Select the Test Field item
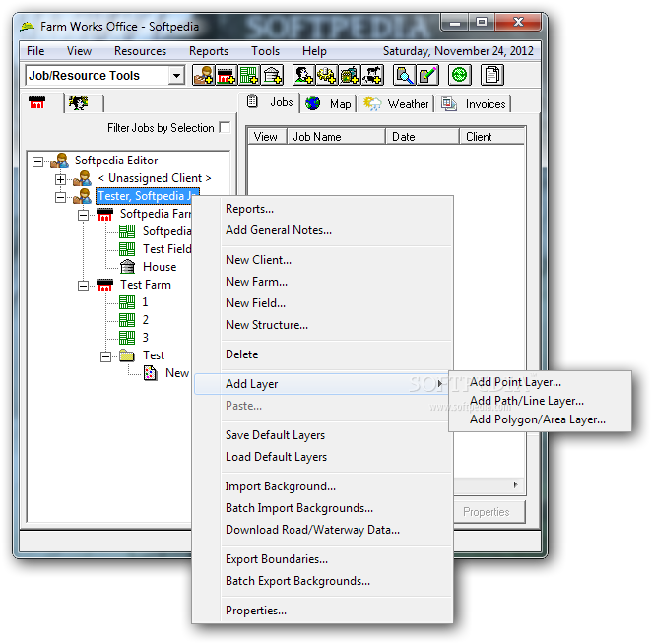652x644 pixels. [166, 249]
